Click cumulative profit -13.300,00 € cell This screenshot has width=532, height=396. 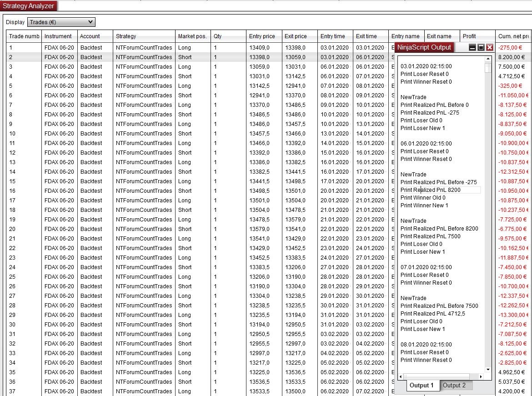coord(513,315)
